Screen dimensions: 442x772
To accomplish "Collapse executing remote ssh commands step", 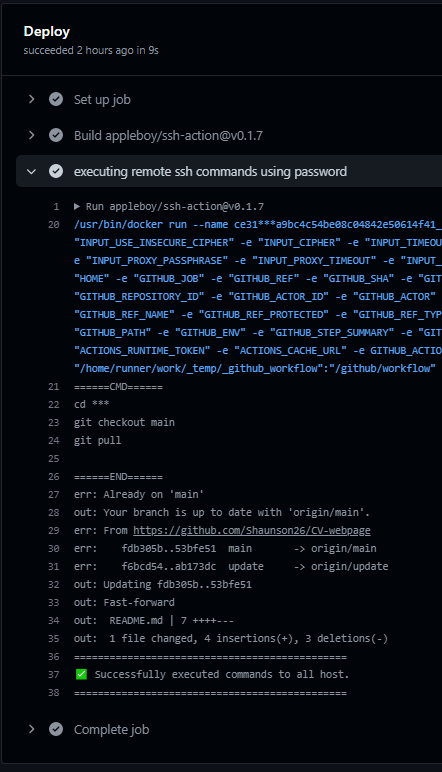I will [32, 171].
